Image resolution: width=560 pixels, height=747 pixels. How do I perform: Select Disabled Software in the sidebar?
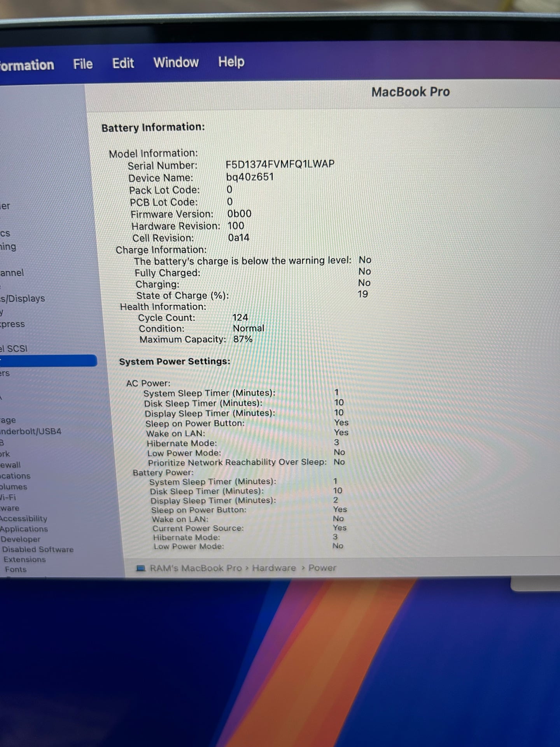(38, 549)
